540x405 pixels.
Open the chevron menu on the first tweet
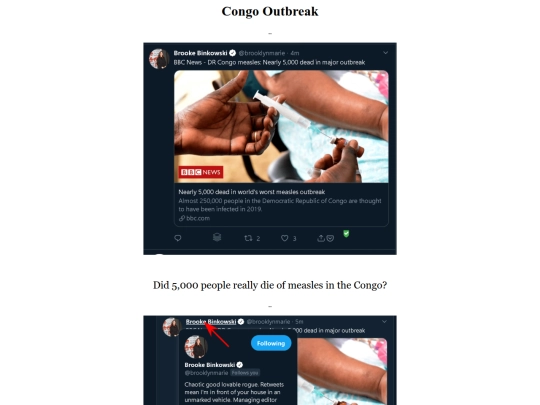point(385,53)
